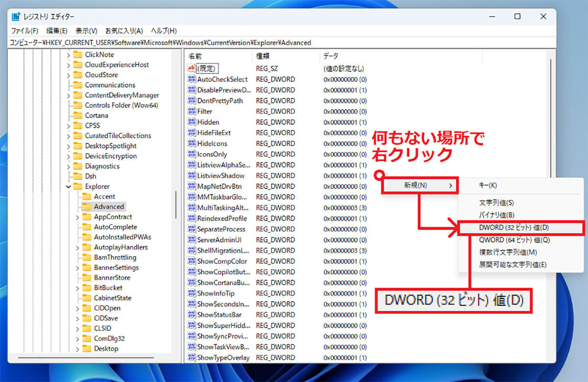588x382 pixels.
Task: Click the MapNetDrvBtn value icon
Action: 192,187
